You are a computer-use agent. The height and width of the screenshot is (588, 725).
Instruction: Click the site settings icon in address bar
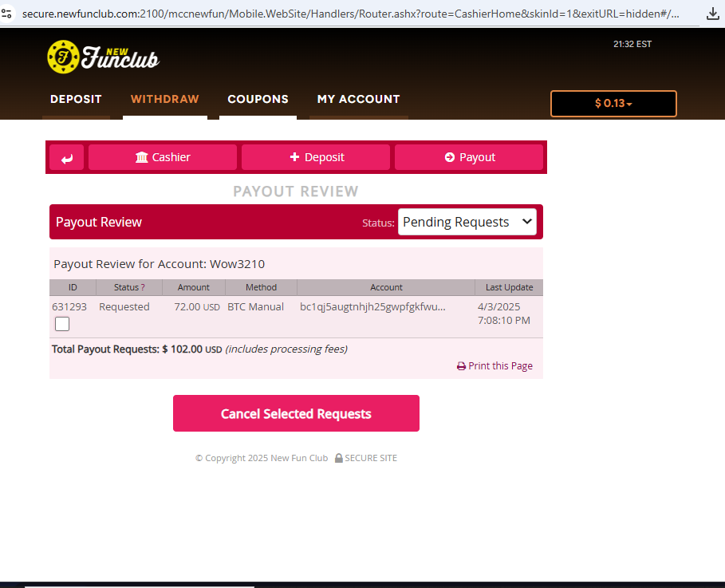(6, 14)
